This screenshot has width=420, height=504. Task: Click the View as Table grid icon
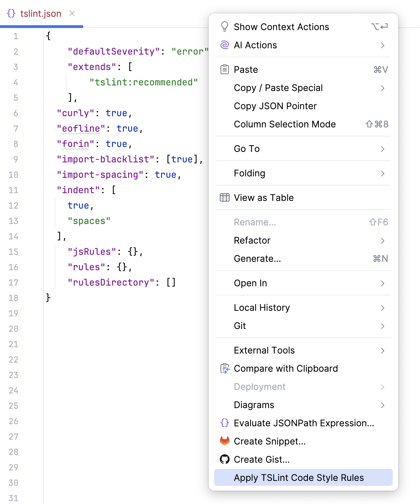click(224, 197)
